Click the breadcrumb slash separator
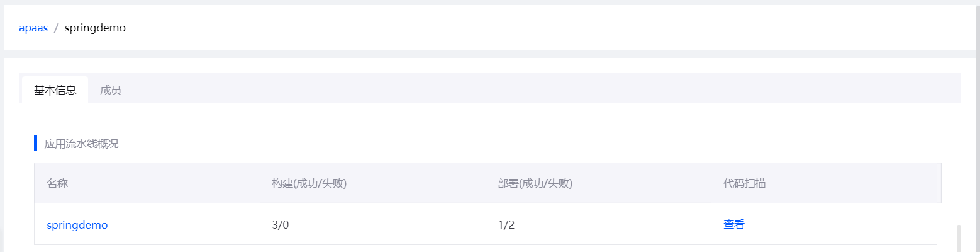The image size is (980, 252). pos(56,28)
